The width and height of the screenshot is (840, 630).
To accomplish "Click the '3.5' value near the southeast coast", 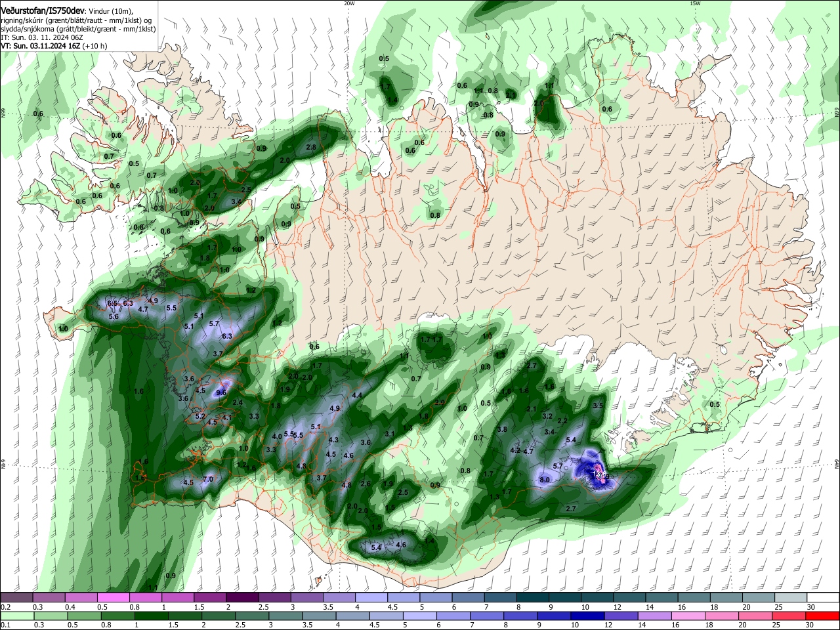I will (597, 406).
